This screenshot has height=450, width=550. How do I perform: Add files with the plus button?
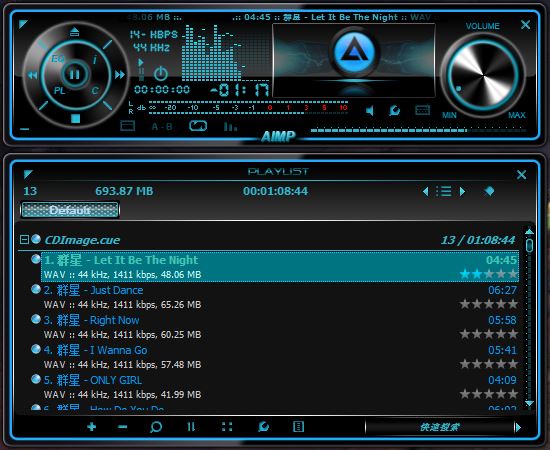tap(92, 427)
